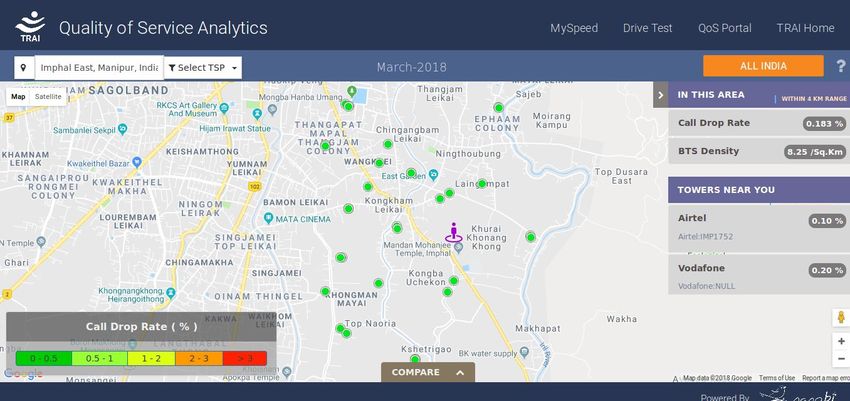This screenshot has width=850, height=401.
Task: Click Report a map error link
Action: pyautogui.click(x=826, y=378)
